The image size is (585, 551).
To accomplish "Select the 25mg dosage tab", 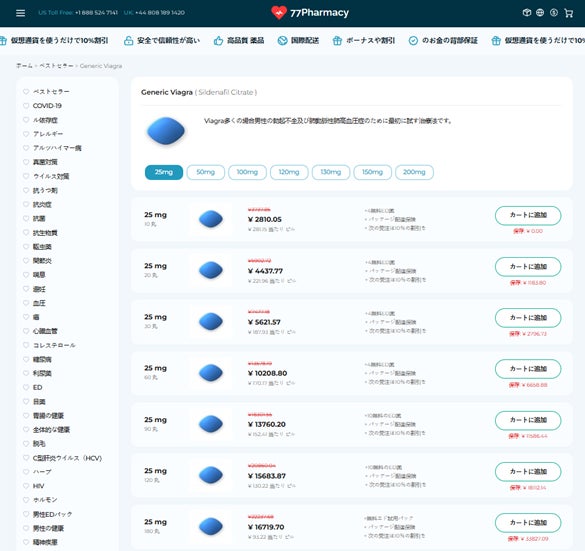I will [164, 172].
